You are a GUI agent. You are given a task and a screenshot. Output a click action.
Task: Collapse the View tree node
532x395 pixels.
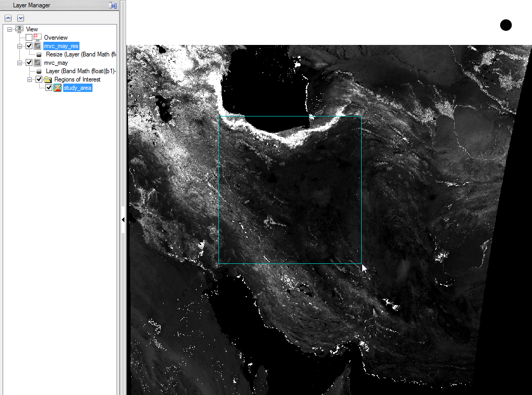coord(10,29)
